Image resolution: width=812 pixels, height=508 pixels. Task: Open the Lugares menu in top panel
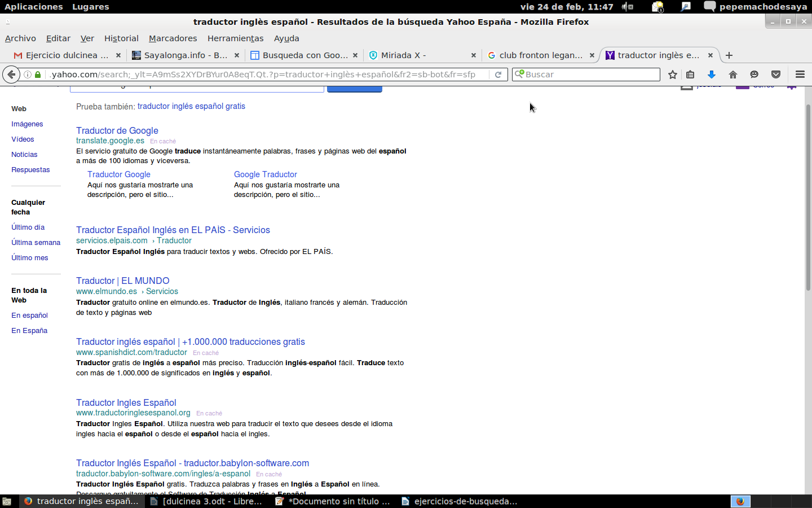91,7
